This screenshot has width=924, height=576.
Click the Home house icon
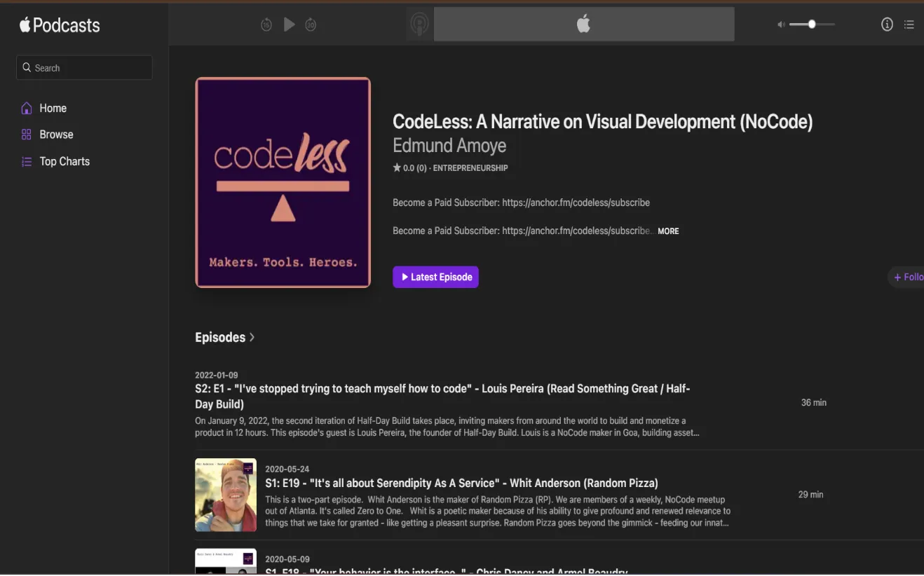(27, 108)
